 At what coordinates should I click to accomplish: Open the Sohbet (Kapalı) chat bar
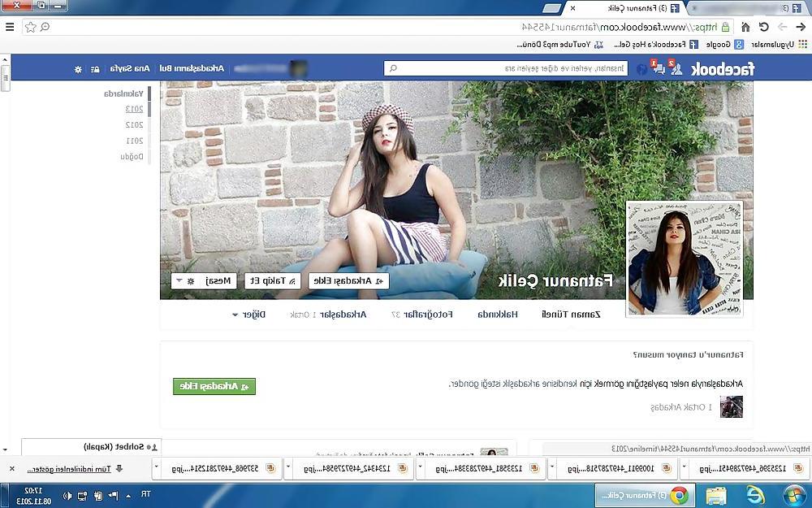(91, 446)
